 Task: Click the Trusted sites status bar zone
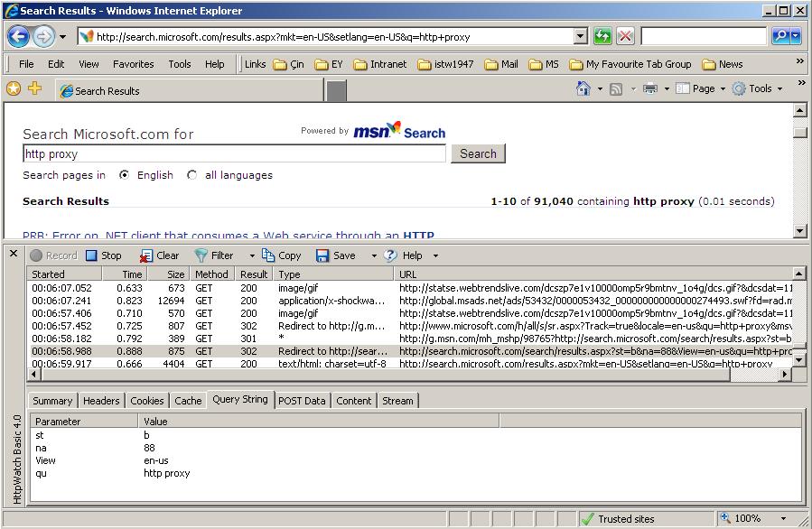(x=648, y=519)
